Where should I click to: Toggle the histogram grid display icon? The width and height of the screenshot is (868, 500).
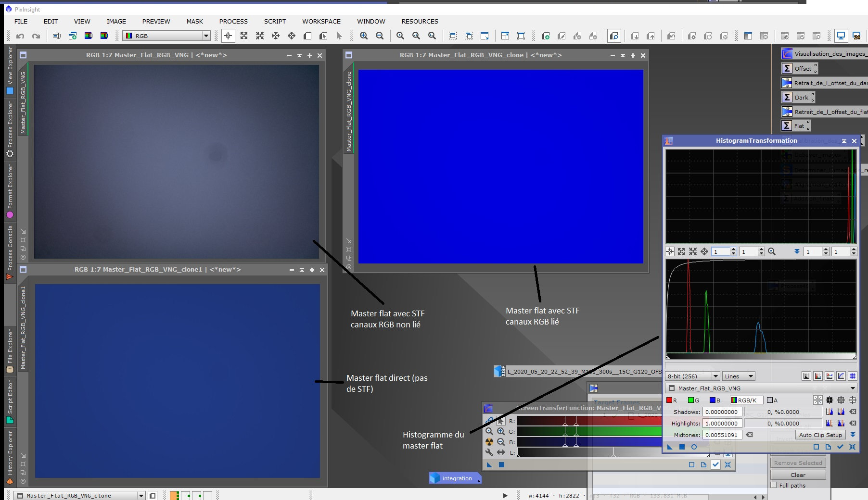coord(853,376)
